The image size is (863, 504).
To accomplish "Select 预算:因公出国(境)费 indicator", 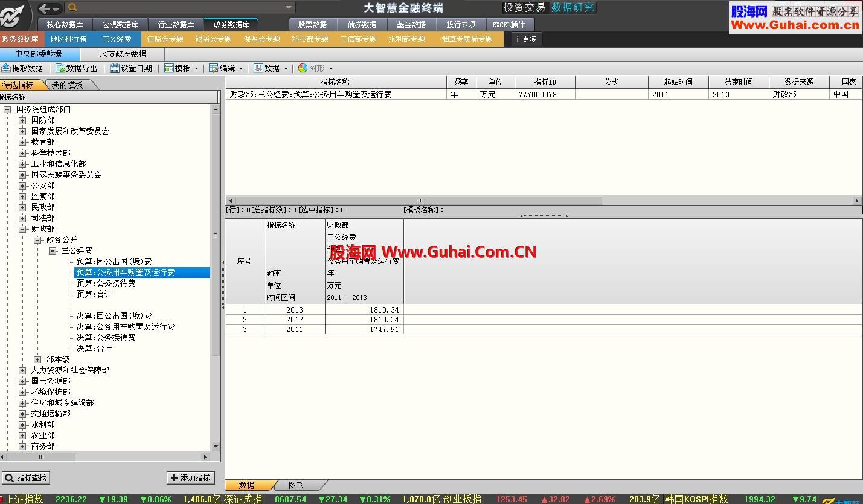I will 114,261.
